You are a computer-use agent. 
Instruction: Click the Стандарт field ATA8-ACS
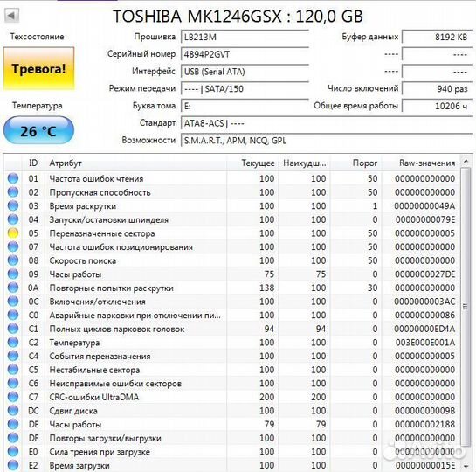point(327,123)
